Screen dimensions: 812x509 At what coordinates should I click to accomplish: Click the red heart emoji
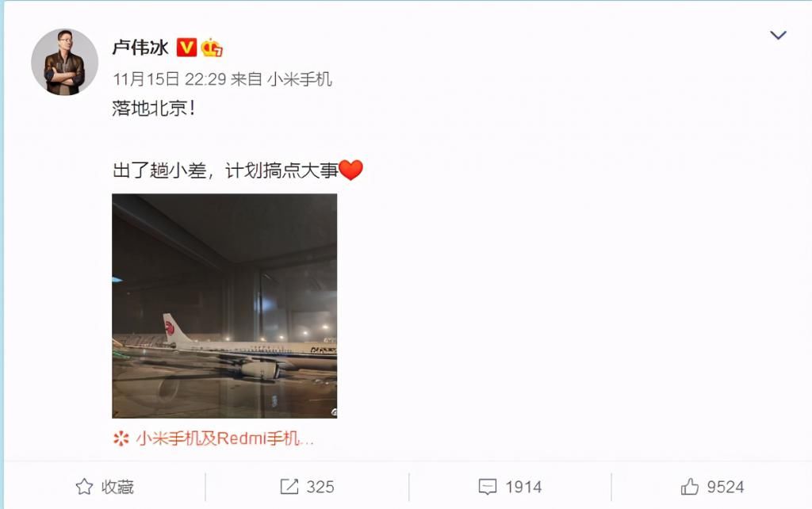(x=350, y=170)
